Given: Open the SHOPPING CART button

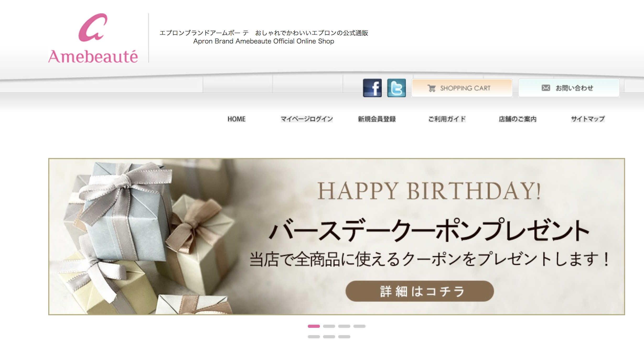Looking at the screenshot, I should tap(462, 88).
